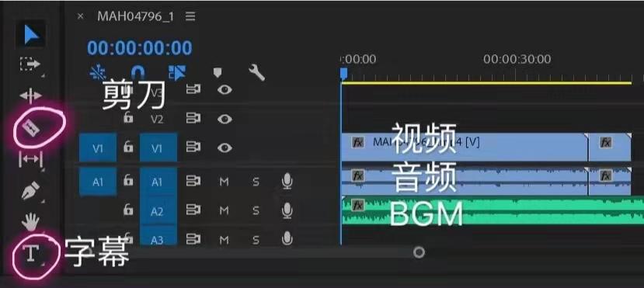
Task: Select the second short audio clip on A1
Action: pyautogui.click(x=610, y=182)
